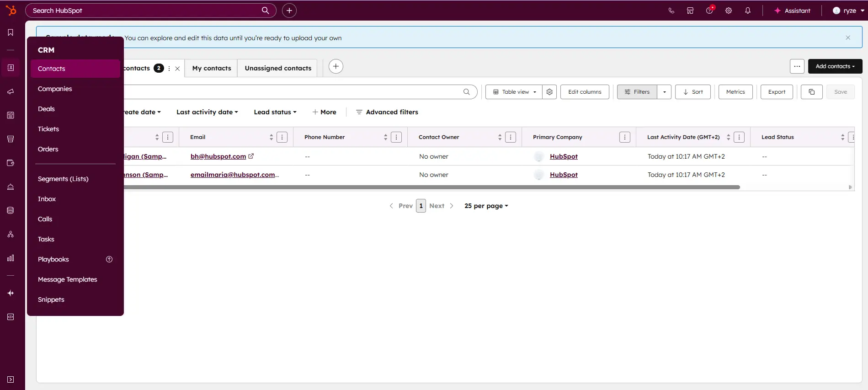
Task: Open the notifications bell
Action: click(x=748, y=11)
